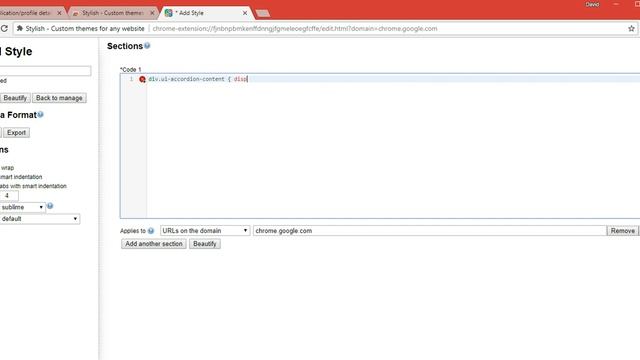Viewport: 640px width, 360px height.
Task: Bookmark this page with star icon
Action: pyautogui.click(x=631, y=29)
